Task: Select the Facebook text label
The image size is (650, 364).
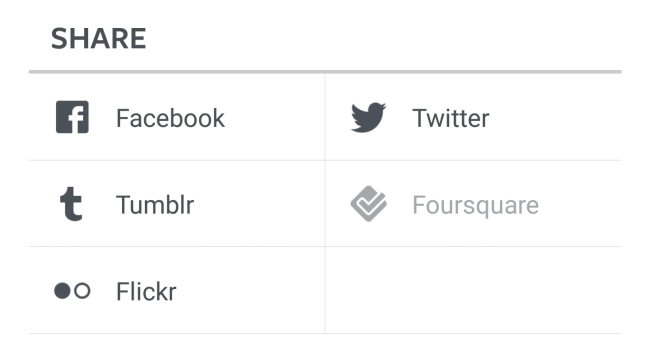Action: [x=170, y=118]
